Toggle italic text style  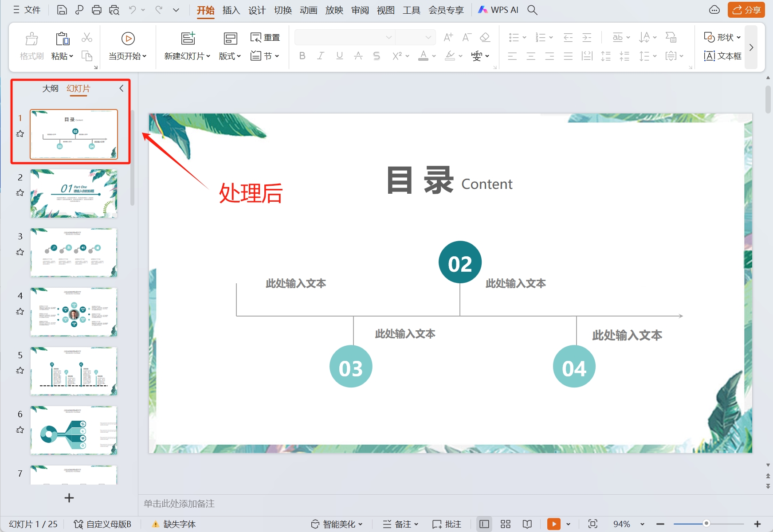pos(321,56)
